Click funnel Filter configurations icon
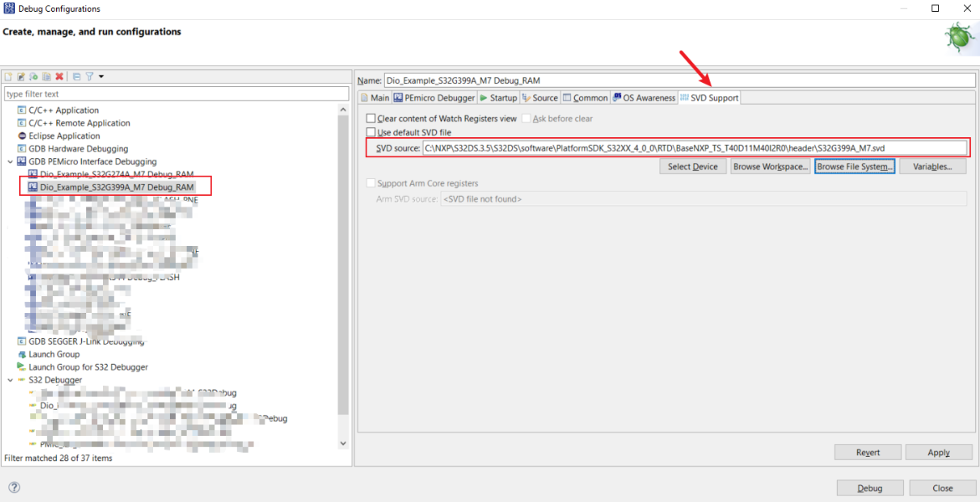Image resolution: width=980 pixels, height=502 pixels. [90, 77]
